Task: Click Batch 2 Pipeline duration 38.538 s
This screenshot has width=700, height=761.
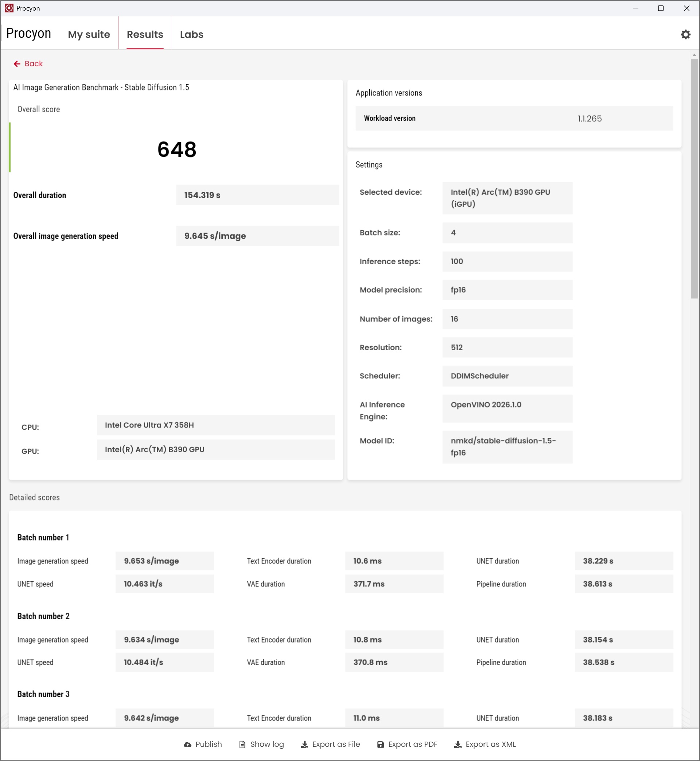Action: (624, 663)
